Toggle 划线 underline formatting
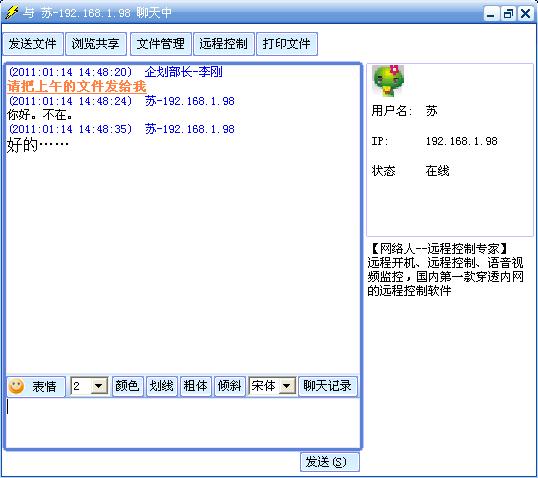538x478 pixels. click(161, 386)
